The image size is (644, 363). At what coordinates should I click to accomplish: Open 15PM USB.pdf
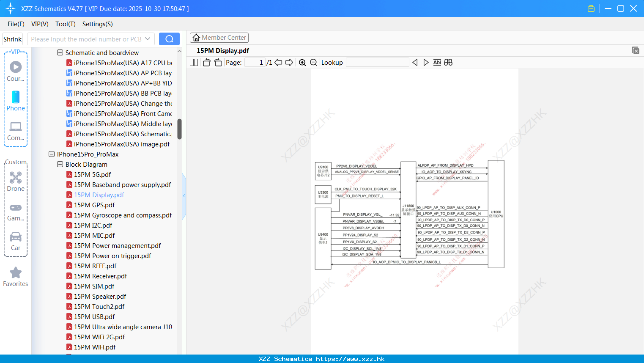pyautogui.click(x=90, y=316)
